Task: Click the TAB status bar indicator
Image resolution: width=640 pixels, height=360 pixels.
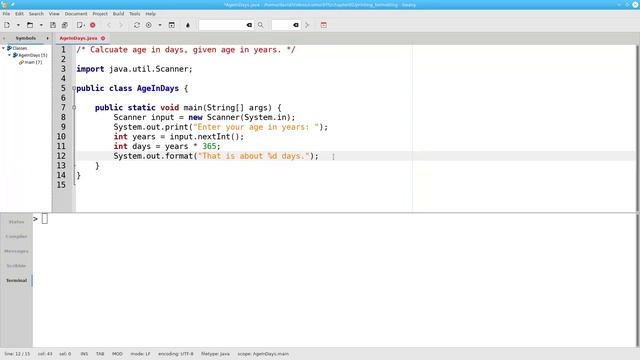Action: pyautogui.click(x=100, y=354)
